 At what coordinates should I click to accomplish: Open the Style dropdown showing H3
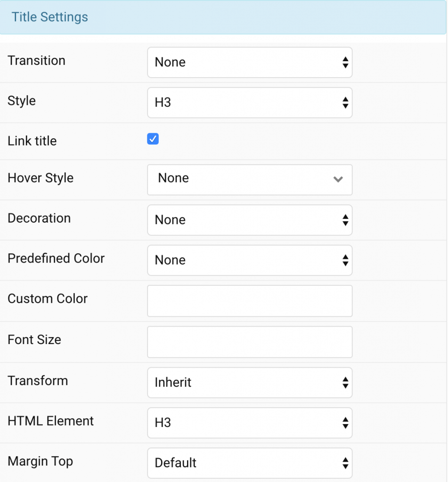pyautogui.click(x=250, y=103)
